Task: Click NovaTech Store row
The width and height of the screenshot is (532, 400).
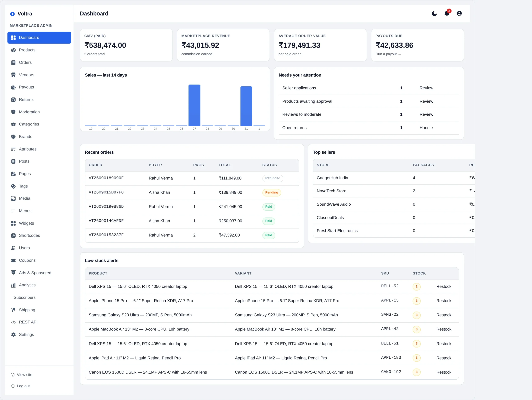Action: (x=394, y=191)
